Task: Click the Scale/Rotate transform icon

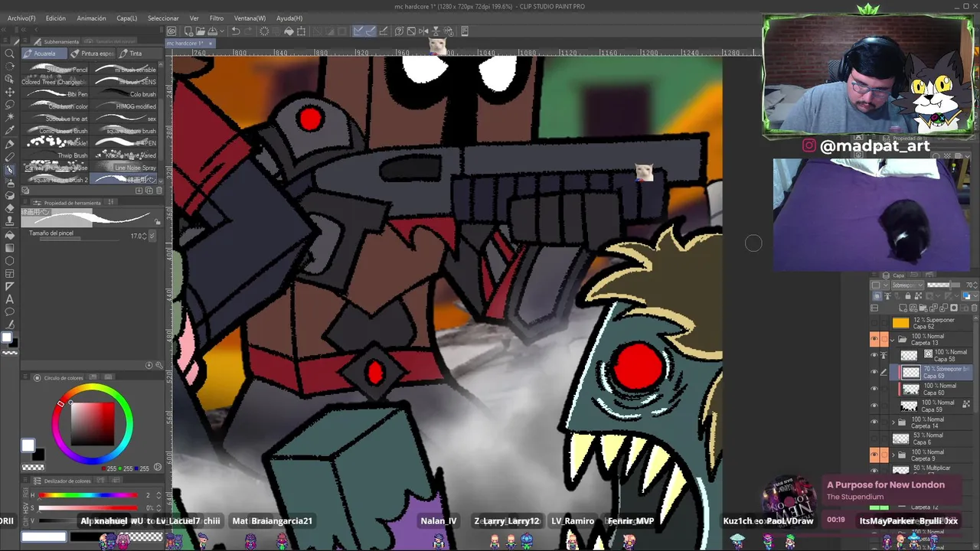Action: tap(301, 31)
